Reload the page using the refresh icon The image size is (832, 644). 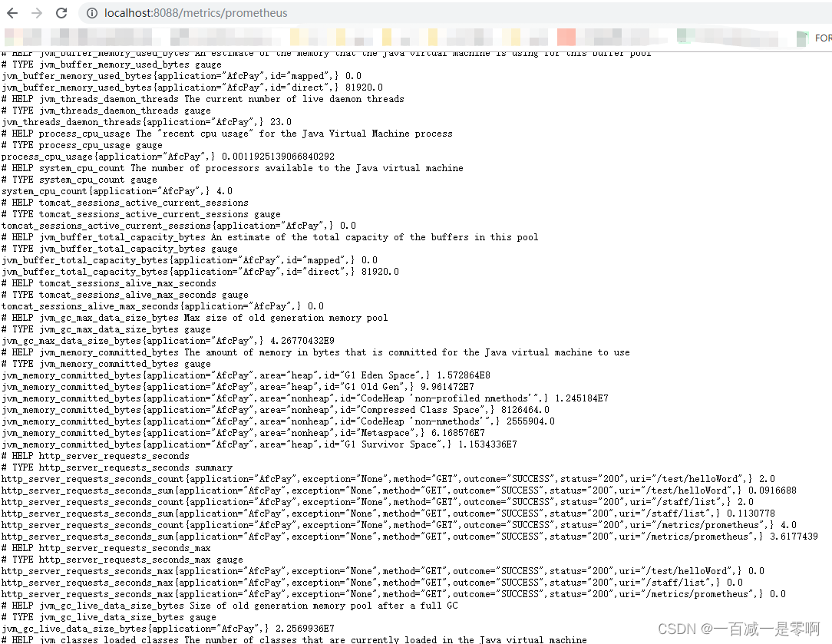(x=61, y=12)
